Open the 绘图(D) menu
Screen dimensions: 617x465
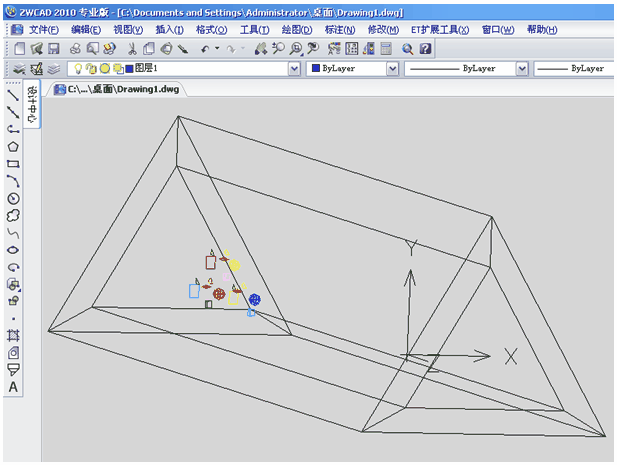[296, 30]
